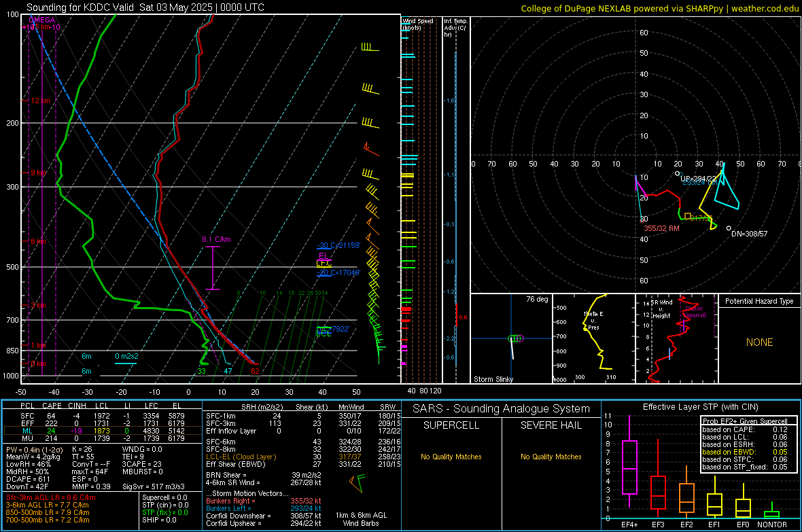
Task: Click the Inf. Temp. Adv. panel header
Action: [x=455, y=28]
